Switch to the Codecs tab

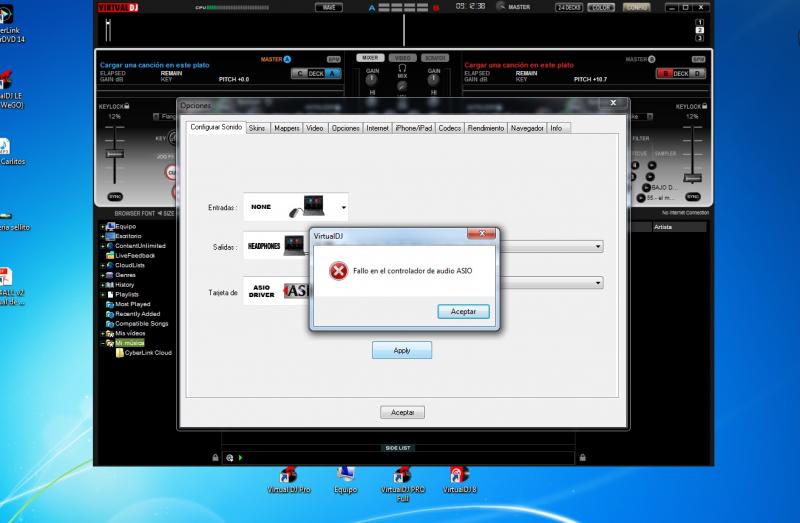tap(449, 128)
